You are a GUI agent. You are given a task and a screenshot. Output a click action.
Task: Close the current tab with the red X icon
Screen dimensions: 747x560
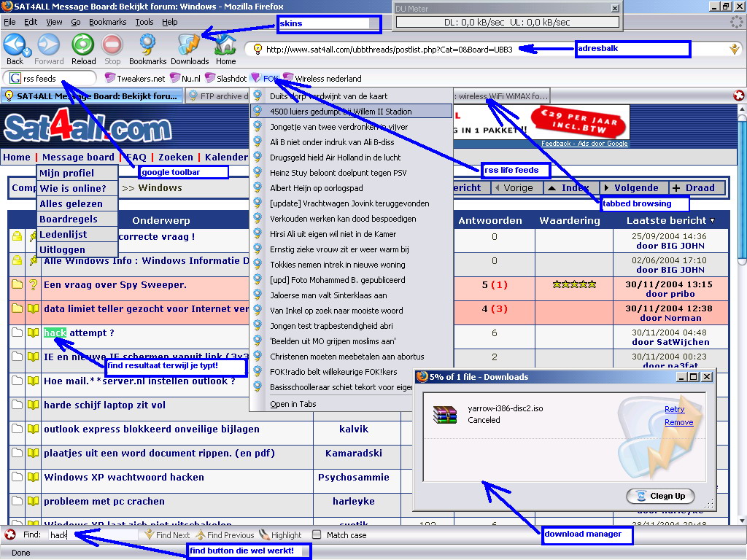pos(739,96)
